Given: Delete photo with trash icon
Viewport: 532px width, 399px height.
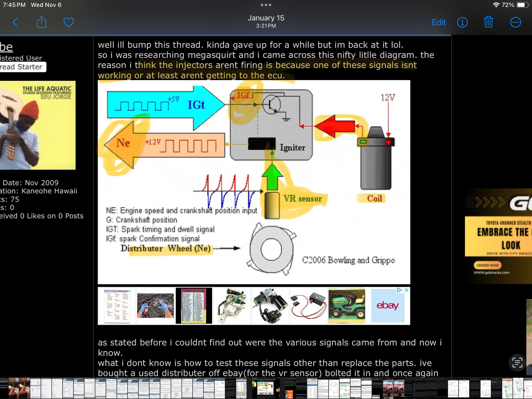Looking at the screenshot, I should click(x=488, y=22).
